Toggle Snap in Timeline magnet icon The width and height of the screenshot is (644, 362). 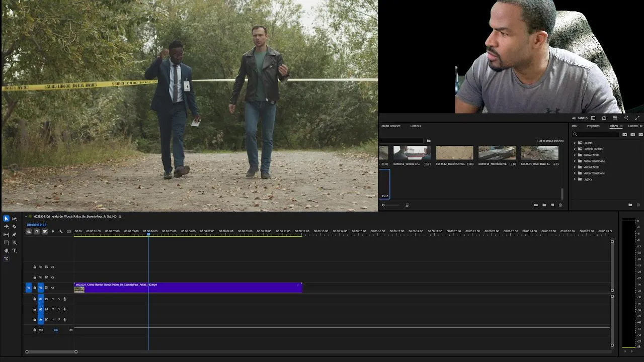[37, 231]
